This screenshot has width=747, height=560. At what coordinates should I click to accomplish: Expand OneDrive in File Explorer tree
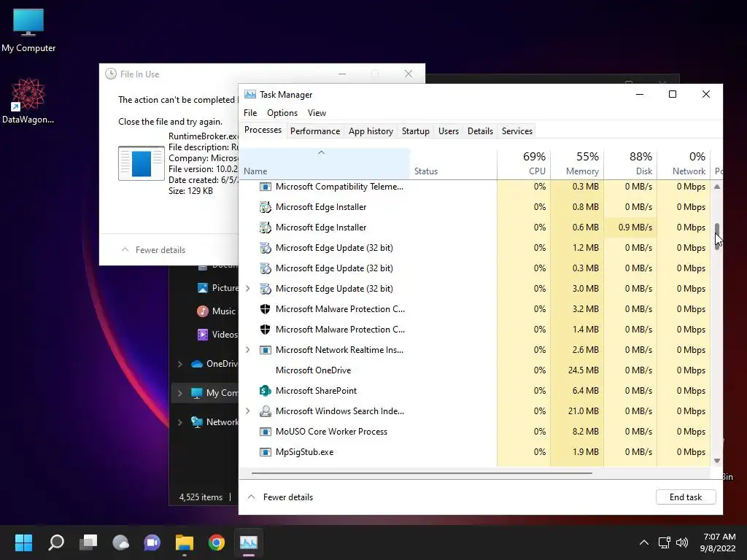[180, 364]
